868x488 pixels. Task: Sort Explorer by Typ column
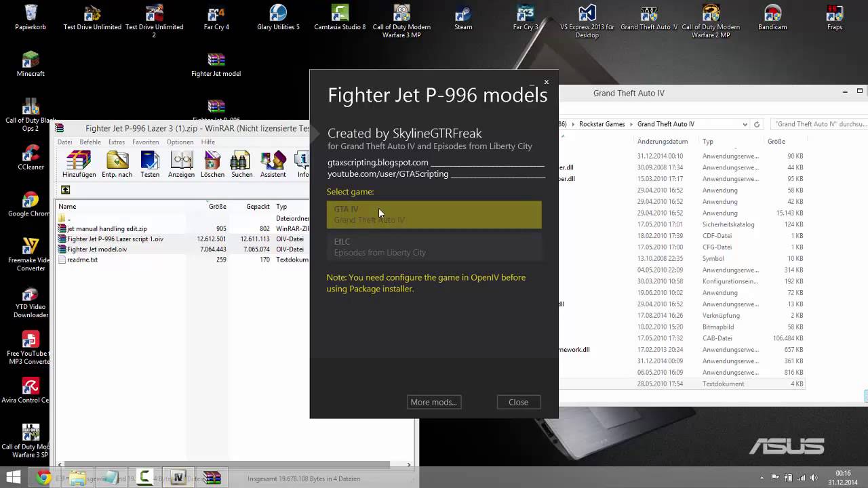[708, 142]
